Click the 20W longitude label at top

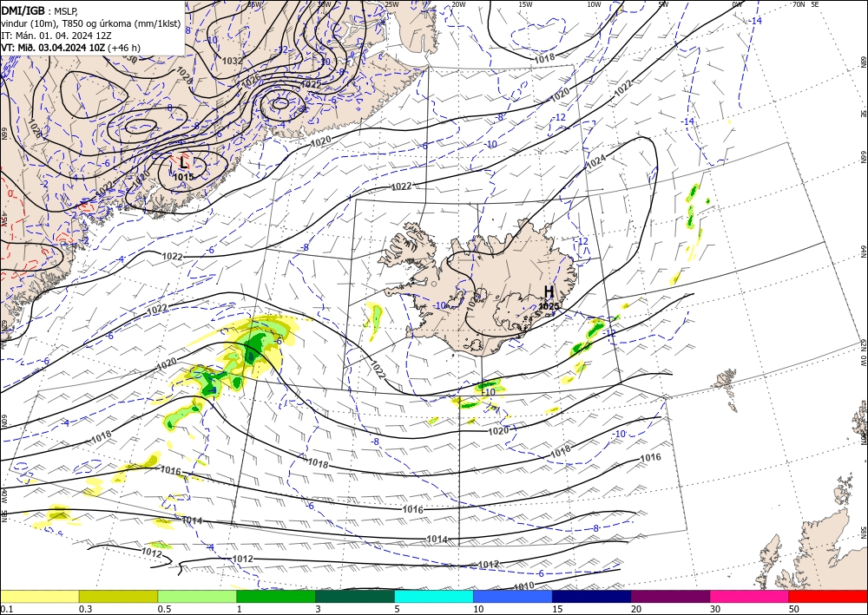(x=458, y=4)
